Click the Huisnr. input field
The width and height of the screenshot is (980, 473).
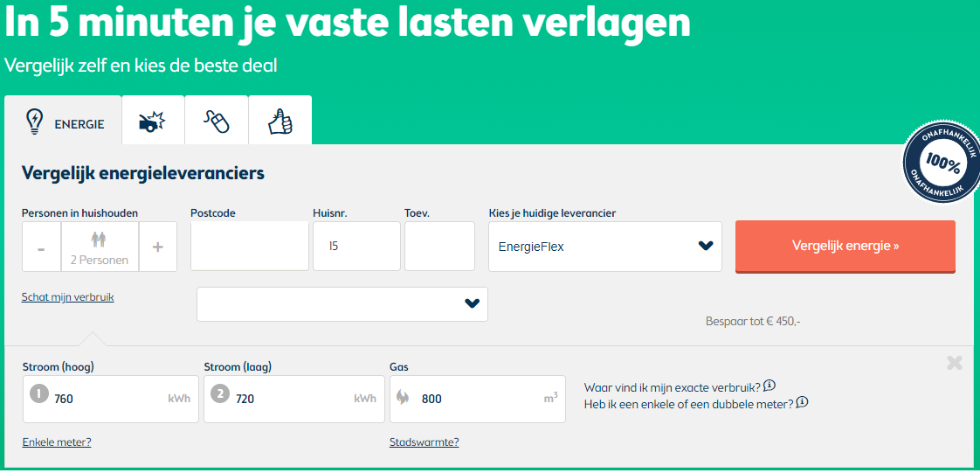[x=356, y=247]
